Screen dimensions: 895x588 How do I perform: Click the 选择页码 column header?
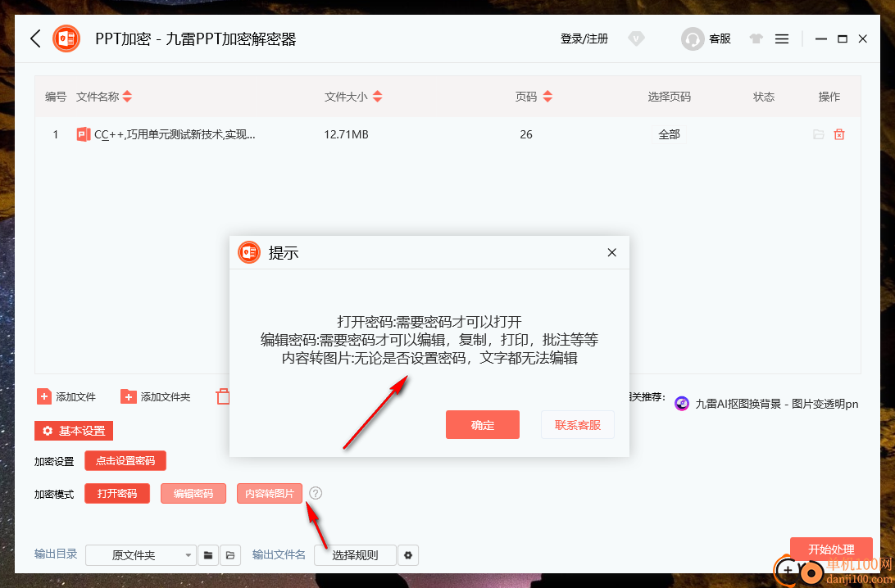point(669,97)
